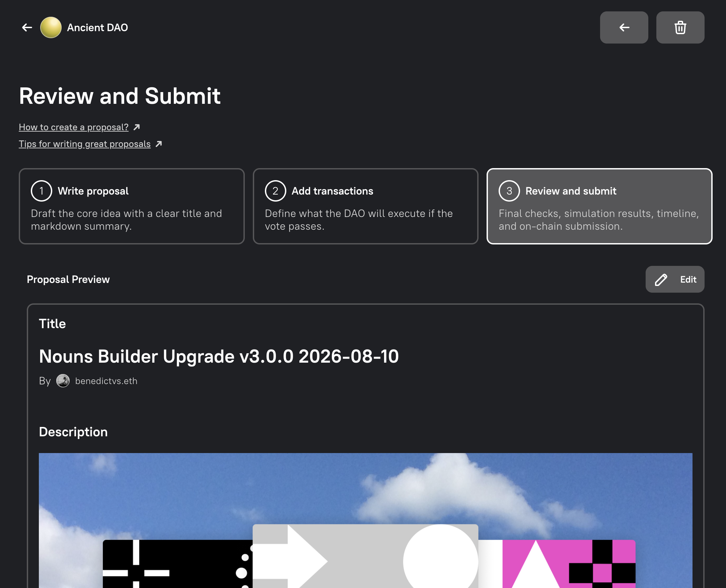Click the arrow icon after Tips for writing great proposals

158,144
